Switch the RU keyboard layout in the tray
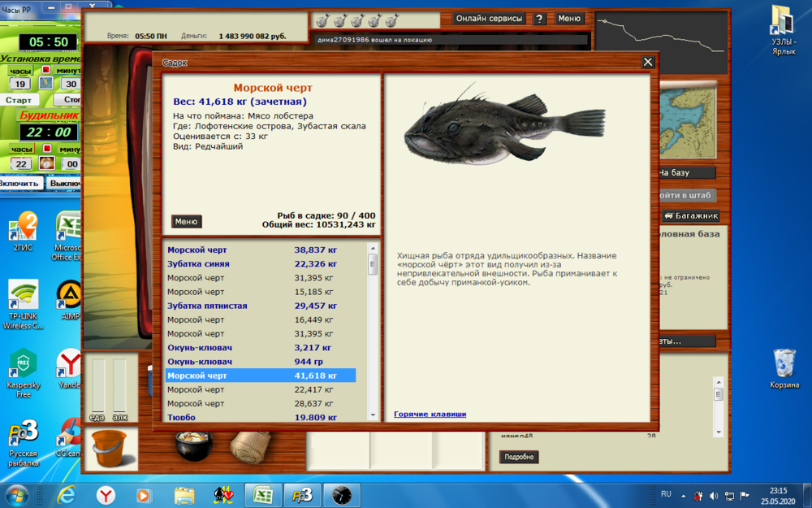812x508 pixels. [x=666, y=494]
